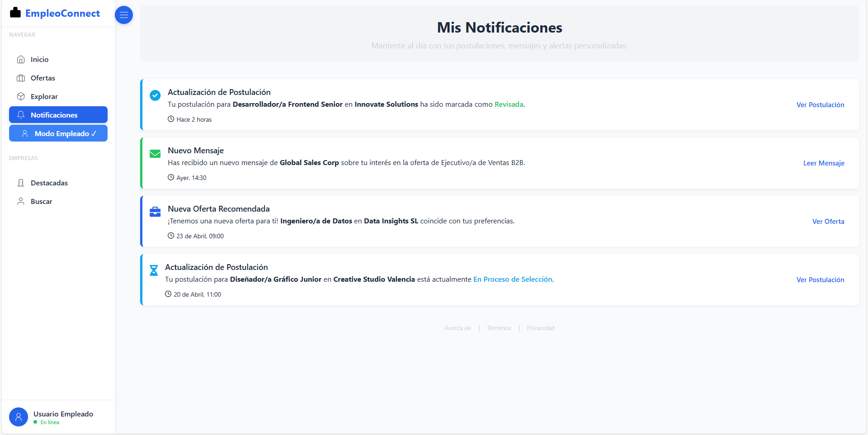Click the bell icon beside Notificaciones
The height and width of the screenshot is (435, 868).
(21, 115)
